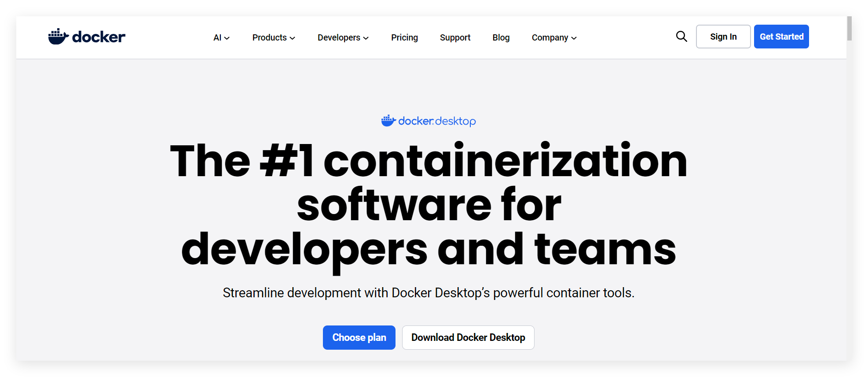Image resolution: width=868 pixels, height=377 pixels.
Task: Click the Sign In button
Action: 723,37
